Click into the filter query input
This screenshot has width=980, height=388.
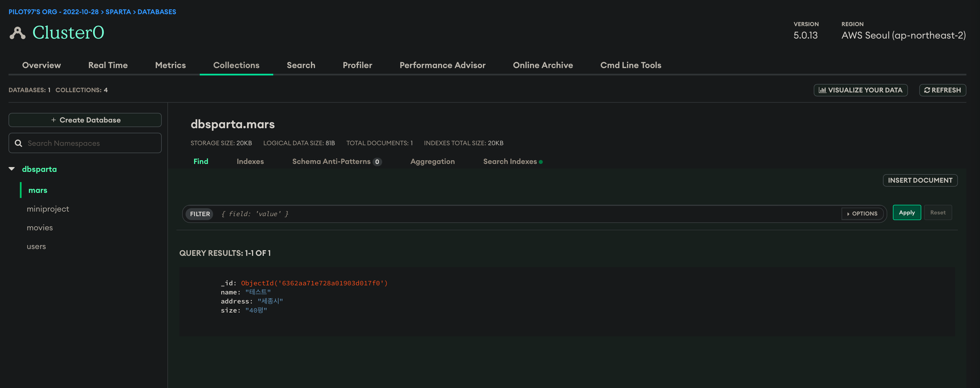(529, 214)
